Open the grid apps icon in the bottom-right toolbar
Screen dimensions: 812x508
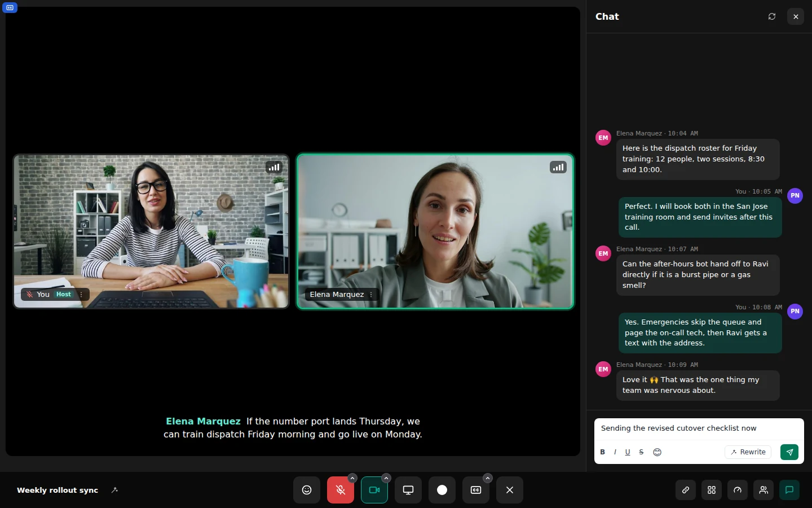(x=712, y=490)
